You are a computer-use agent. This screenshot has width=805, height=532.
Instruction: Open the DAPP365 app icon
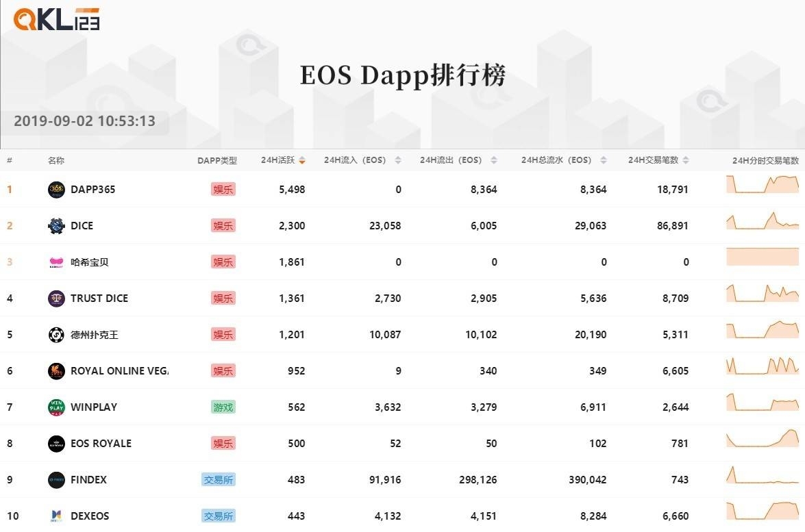click(x=56, y=190)
